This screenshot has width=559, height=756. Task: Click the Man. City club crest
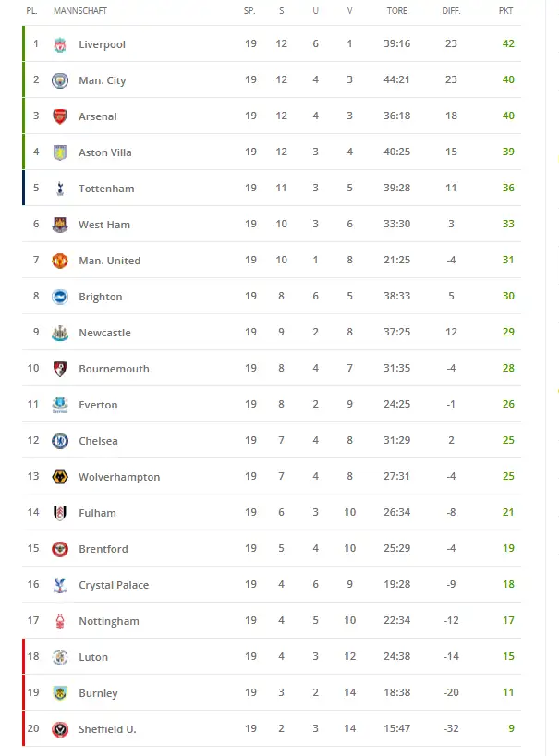[x=60, y=80]
